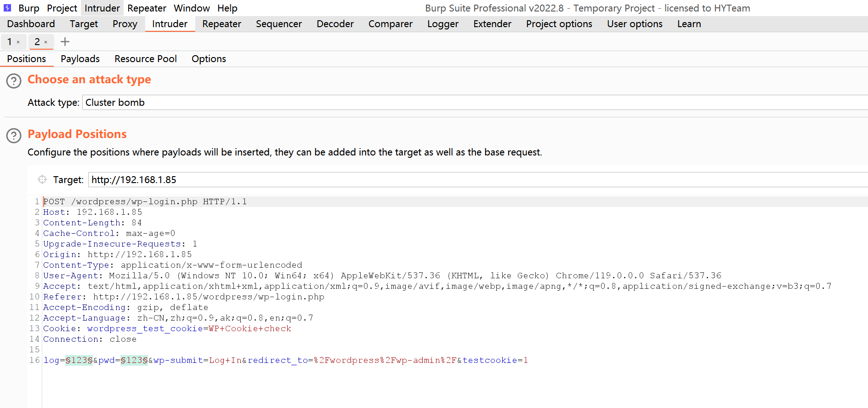Click the Host header line
The height and width of the screenshot is (408, 868).
(x=93, y=212)
